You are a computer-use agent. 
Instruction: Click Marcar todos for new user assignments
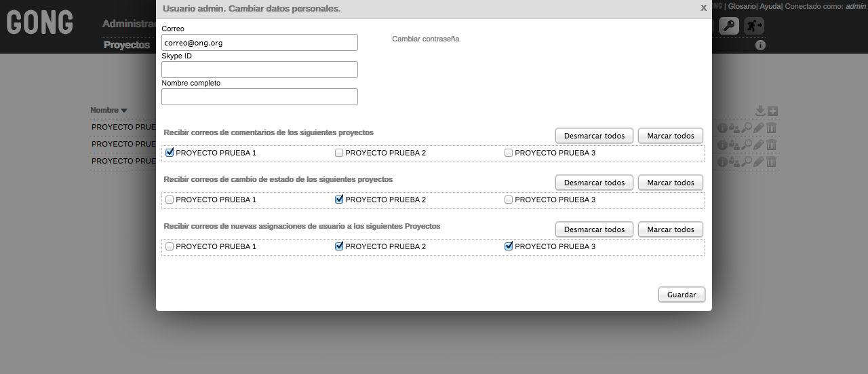[x=671, y=229]
